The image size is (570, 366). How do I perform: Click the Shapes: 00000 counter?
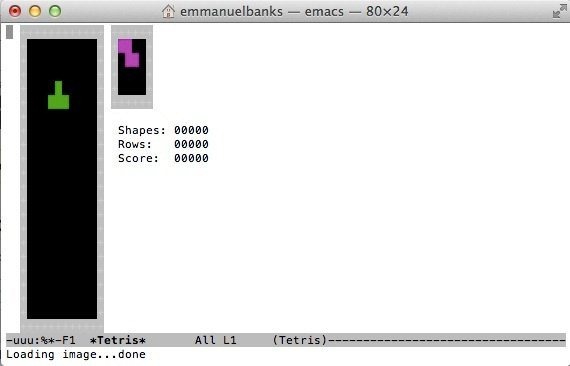(163, 130)
